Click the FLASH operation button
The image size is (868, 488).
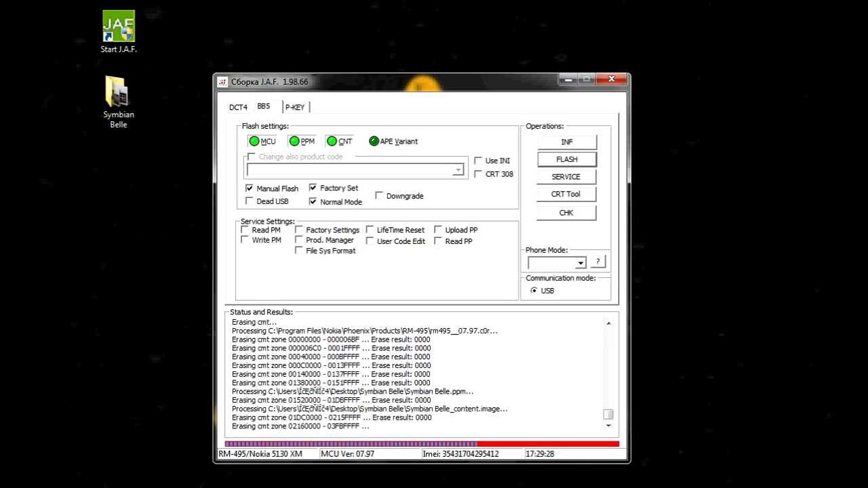click(x=567, y=159)
